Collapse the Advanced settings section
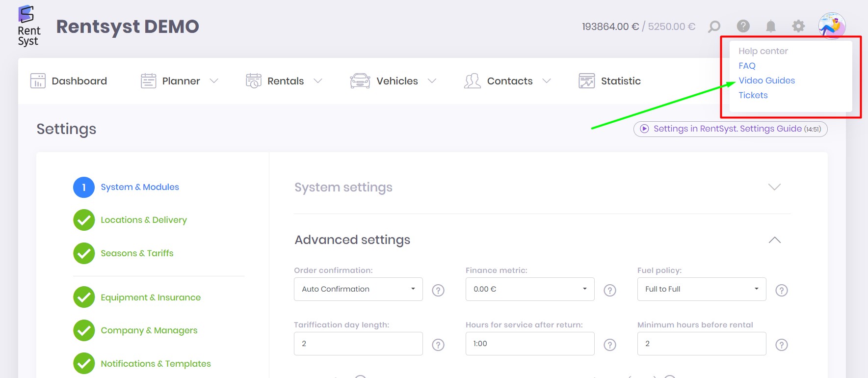The image size is (868, 378). click(x=774, y=240)
